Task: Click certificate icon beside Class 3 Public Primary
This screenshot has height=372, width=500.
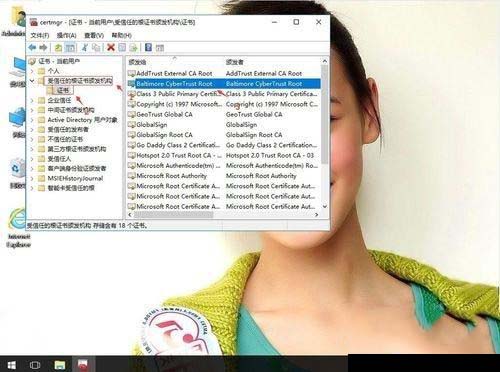Action: (132, 94)
